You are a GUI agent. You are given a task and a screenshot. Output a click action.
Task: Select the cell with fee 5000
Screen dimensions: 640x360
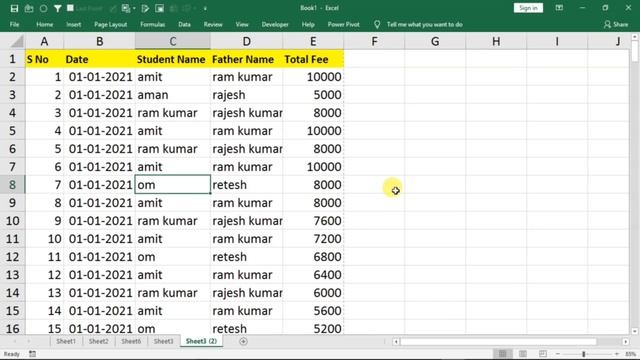(x=313, y=95)
